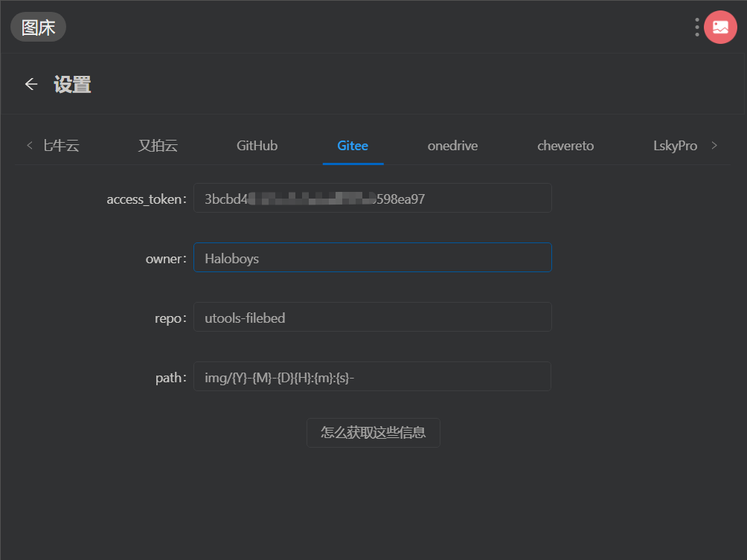This screenshot has height=560, width=747.
Task: Click the repo field with utools-filebed
Action: tap(373, 317)
